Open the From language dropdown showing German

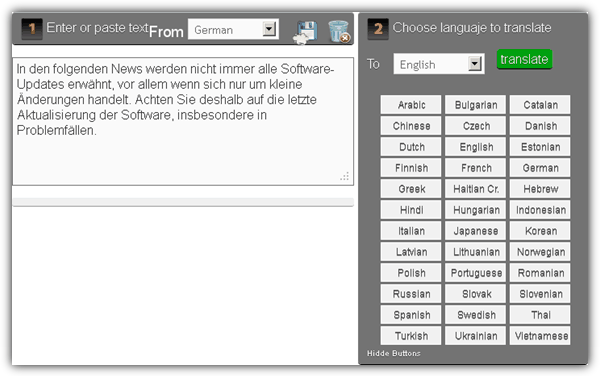(x=233, y=29)
